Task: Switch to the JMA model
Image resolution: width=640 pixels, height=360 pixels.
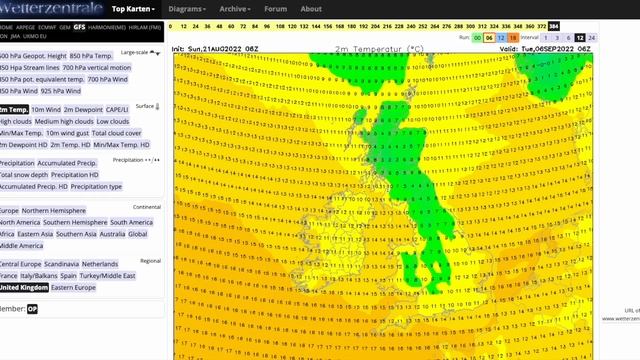Action: click(15, 36)
